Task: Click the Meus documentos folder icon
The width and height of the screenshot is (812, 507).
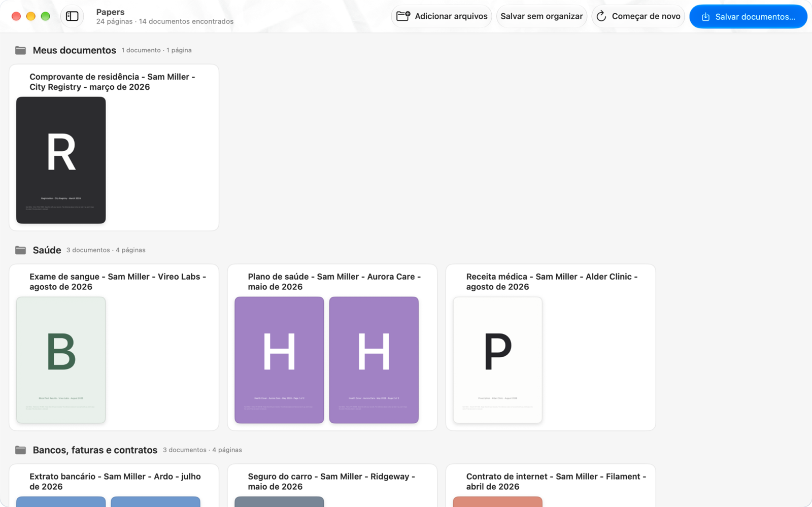Action: [x=21, y=50]
